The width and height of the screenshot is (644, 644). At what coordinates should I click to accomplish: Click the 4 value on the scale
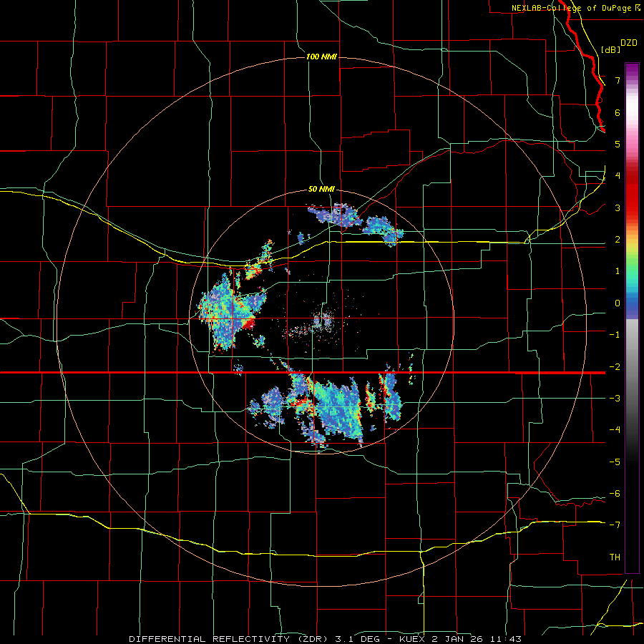618,176
